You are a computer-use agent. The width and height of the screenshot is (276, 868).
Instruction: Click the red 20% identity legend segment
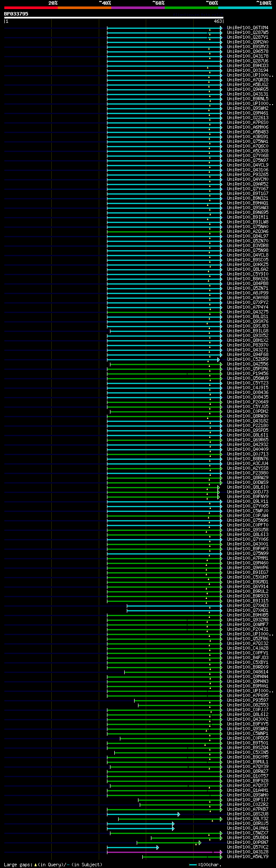click(x=31, y=8)
